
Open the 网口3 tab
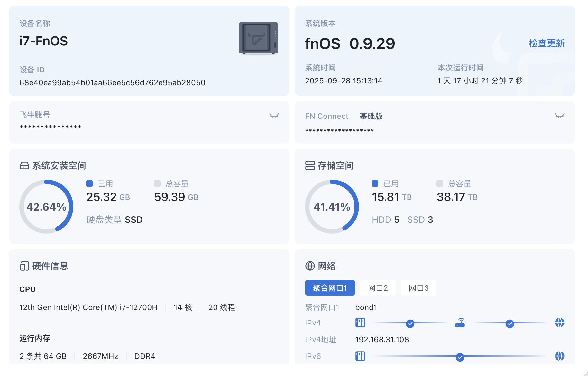pyautogui.click(x=418, y=288)
